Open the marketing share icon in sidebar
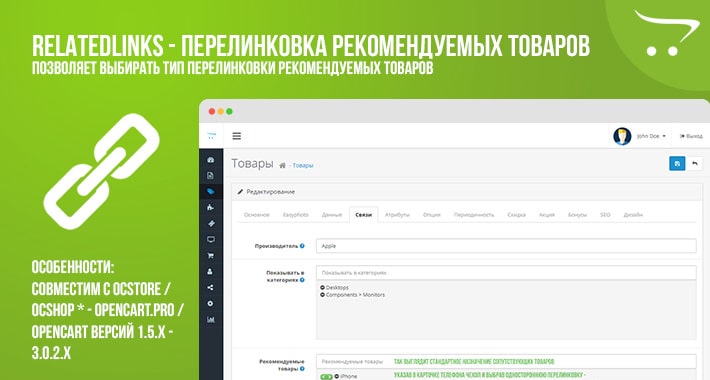Image resolution: width=710 pixels, height=380 pixels. 211,288
